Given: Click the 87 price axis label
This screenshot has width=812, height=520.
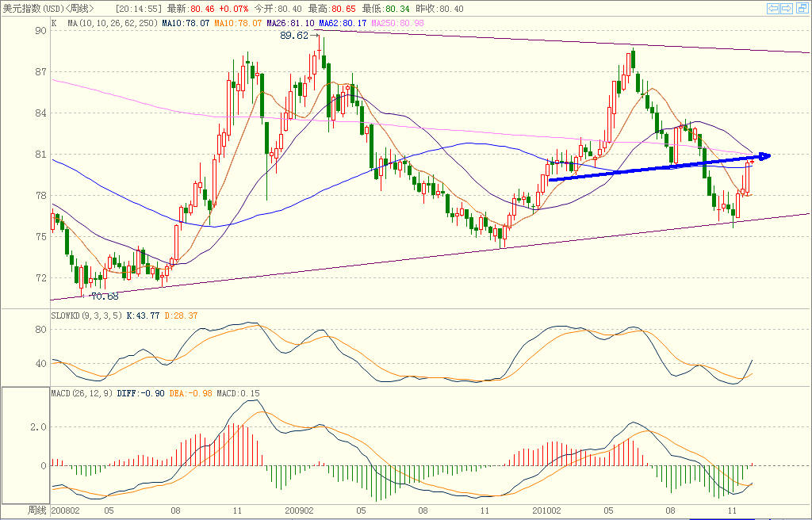Looking at the screenshot, I should coord(41,72).
